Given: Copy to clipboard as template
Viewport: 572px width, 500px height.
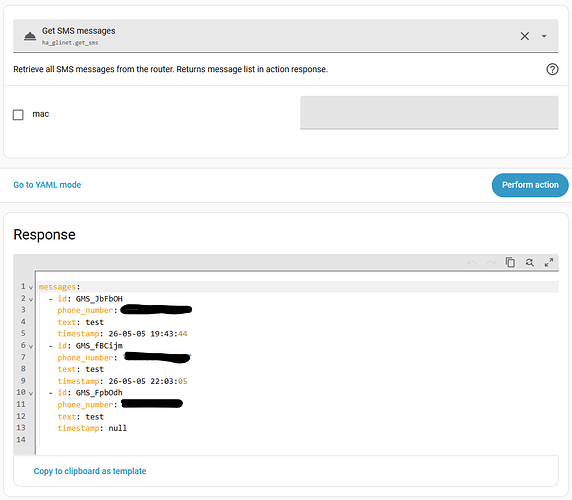Looking at the screenshot, I should tap(90, 471).
